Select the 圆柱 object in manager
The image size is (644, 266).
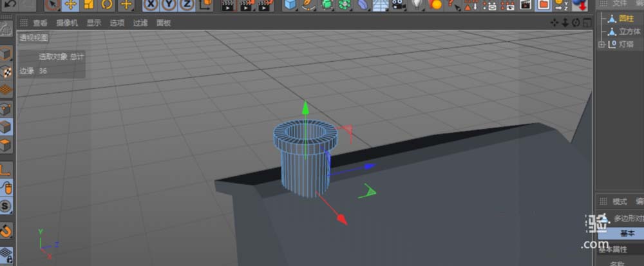pos(627,19)
